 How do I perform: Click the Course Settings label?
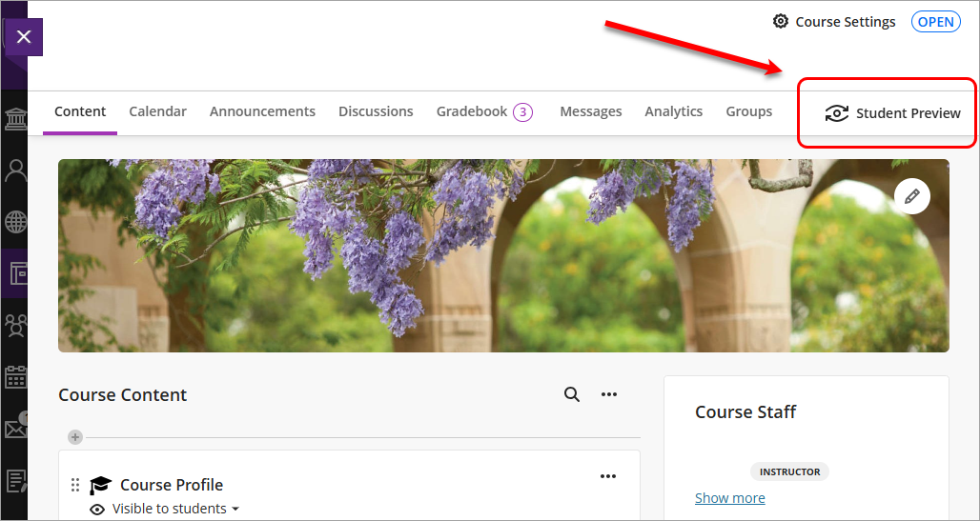(845, 22)
